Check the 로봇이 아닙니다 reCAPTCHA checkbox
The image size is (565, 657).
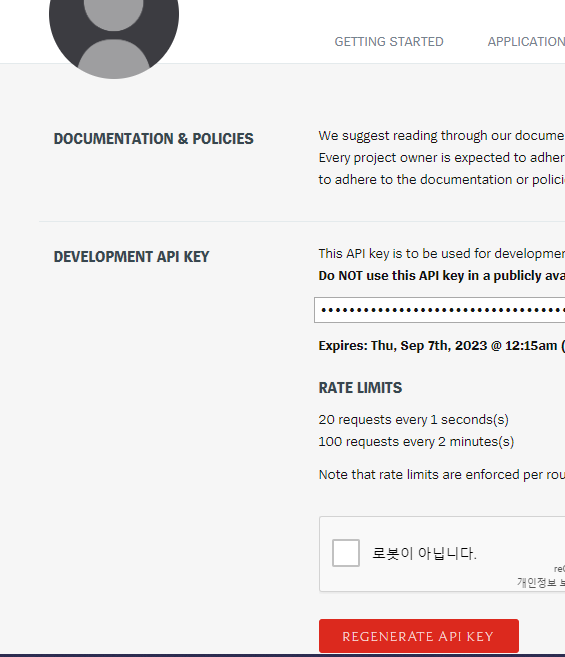[x=346, y=553]
